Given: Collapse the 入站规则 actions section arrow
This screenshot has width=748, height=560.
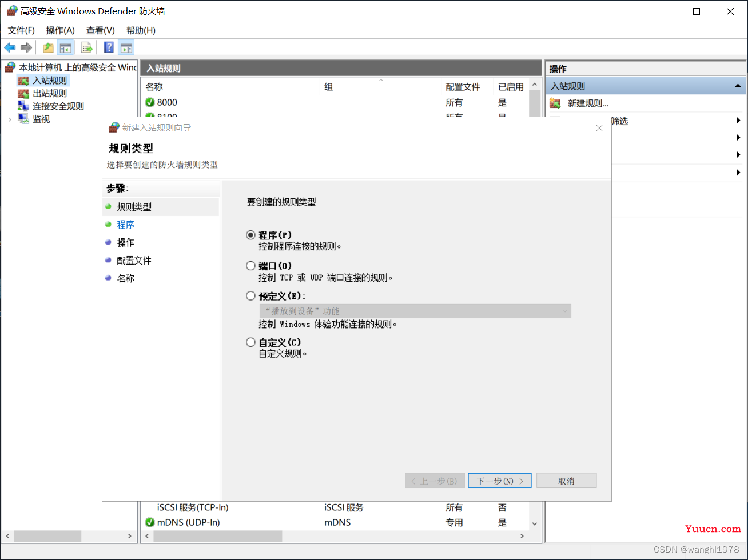Looking at the screenshot, I should (x=738, y=86).
